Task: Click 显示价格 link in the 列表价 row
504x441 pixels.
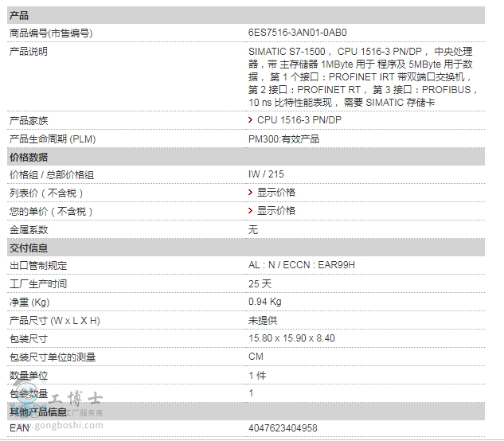Action: [275, 193]
